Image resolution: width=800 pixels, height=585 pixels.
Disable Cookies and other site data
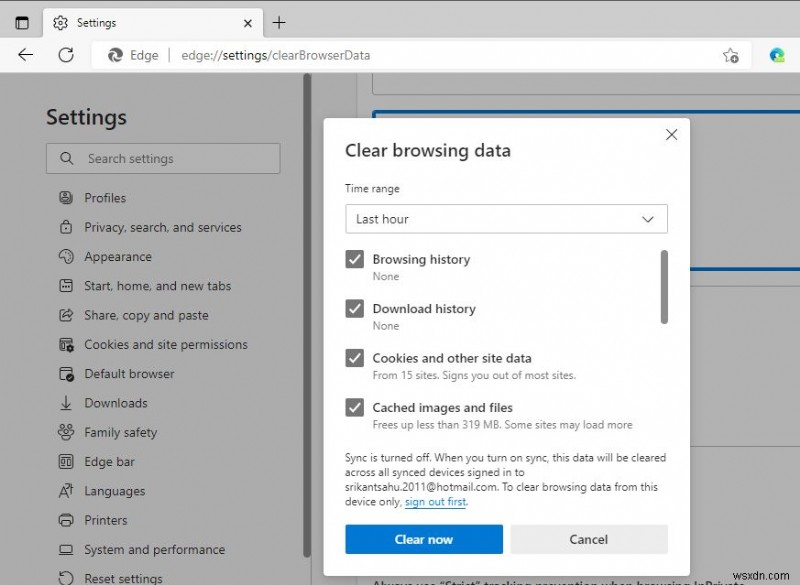pyautogui.click(x=355, y=358)
